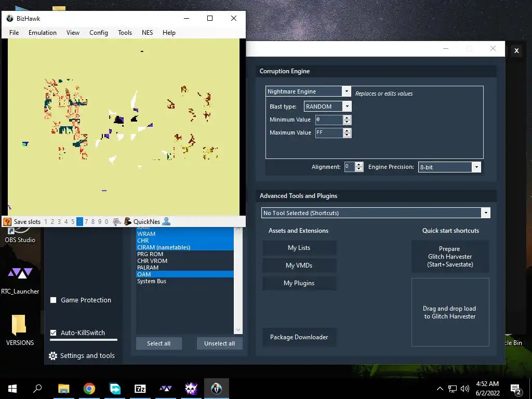Click the QuickNes core icon

[x=128, y=222]
